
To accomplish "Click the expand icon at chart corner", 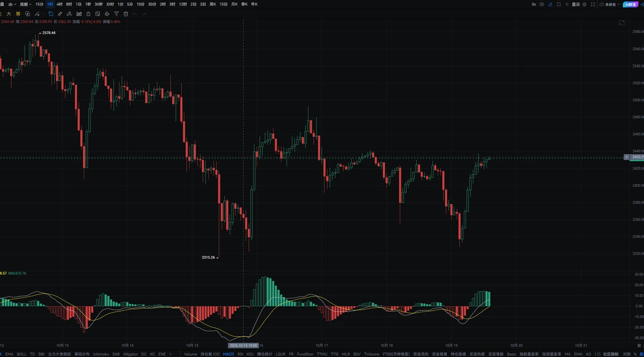I will 621,23.
